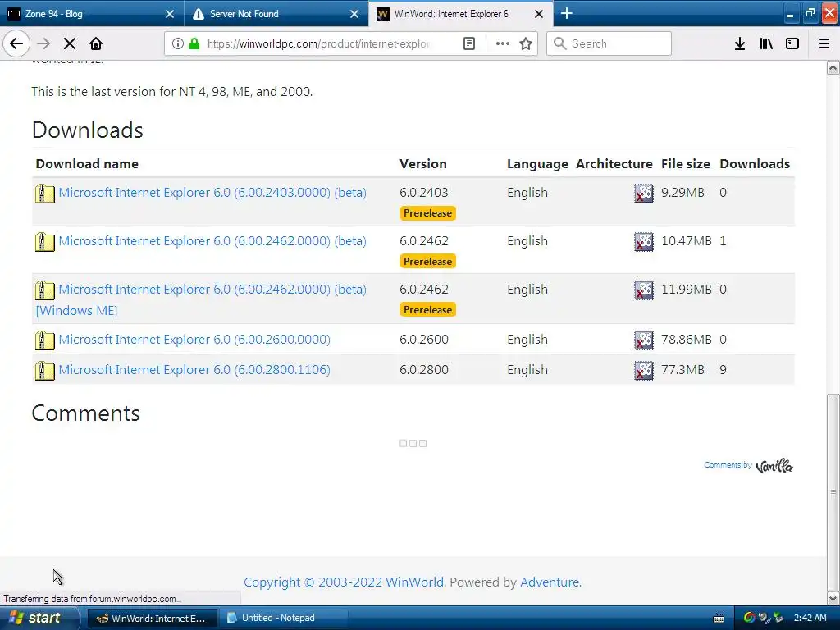Stop page loading with the X button

click(70, 43)
